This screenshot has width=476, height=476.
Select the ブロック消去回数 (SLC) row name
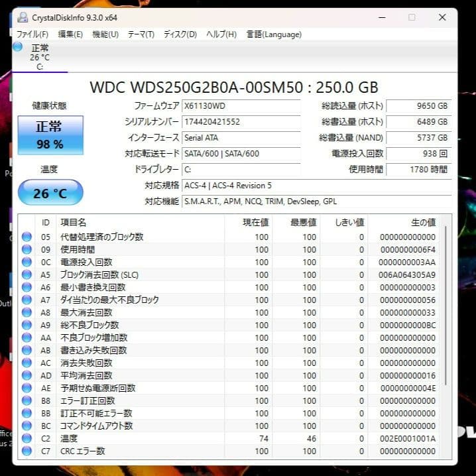click(99, 274)
